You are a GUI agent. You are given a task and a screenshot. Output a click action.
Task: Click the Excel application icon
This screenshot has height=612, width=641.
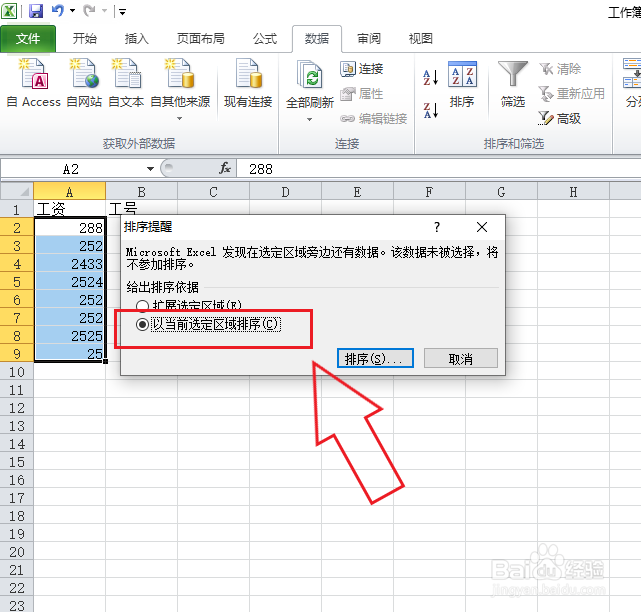coord(9,11)
